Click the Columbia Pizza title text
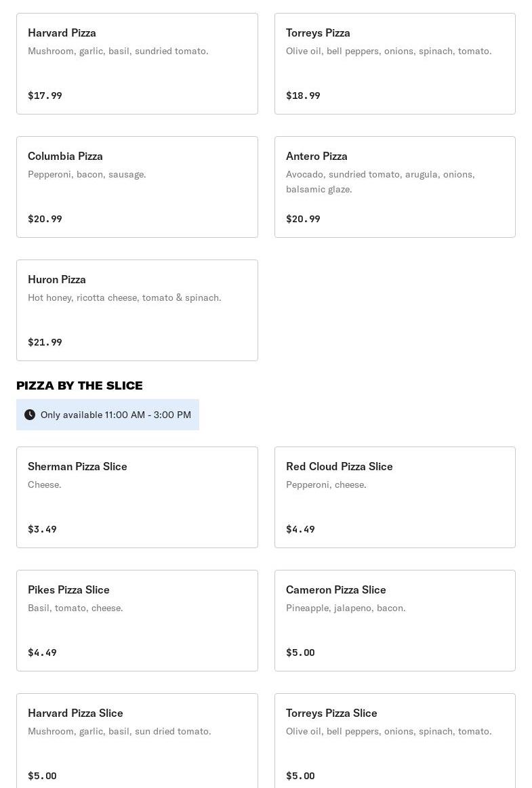The image size is (532, 788). click(65, 156)
